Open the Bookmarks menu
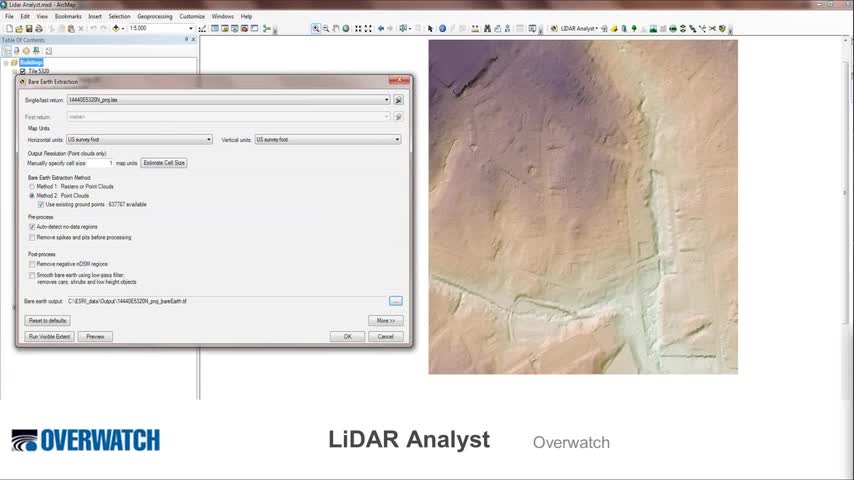The height and width of the screenshot is (480, 854). pyautogui.click(x=68, y=16)
